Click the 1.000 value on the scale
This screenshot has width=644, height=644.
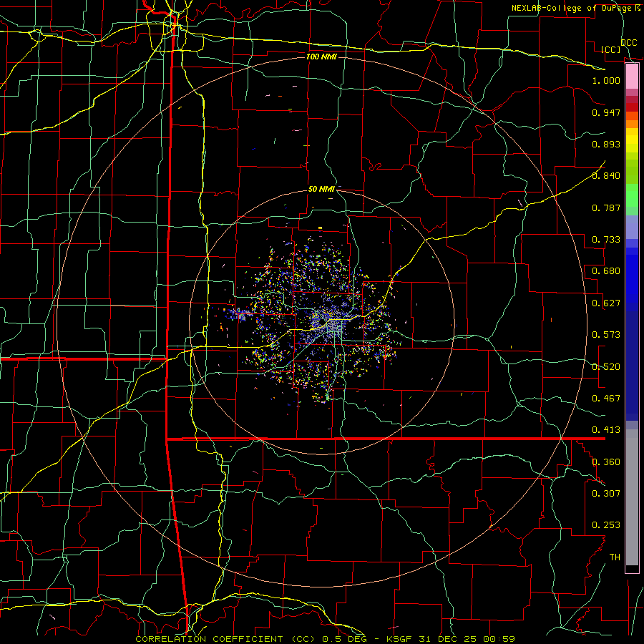coord(606,80)
